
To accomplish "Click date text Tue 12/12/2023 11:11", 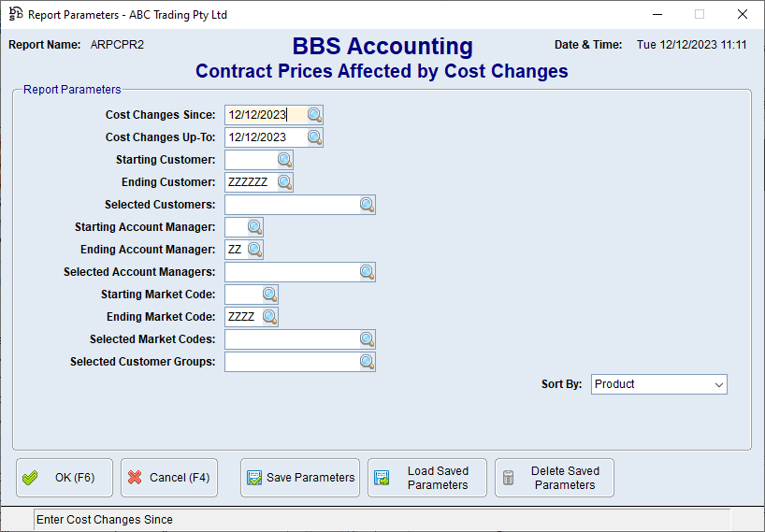I will point(691,45).
